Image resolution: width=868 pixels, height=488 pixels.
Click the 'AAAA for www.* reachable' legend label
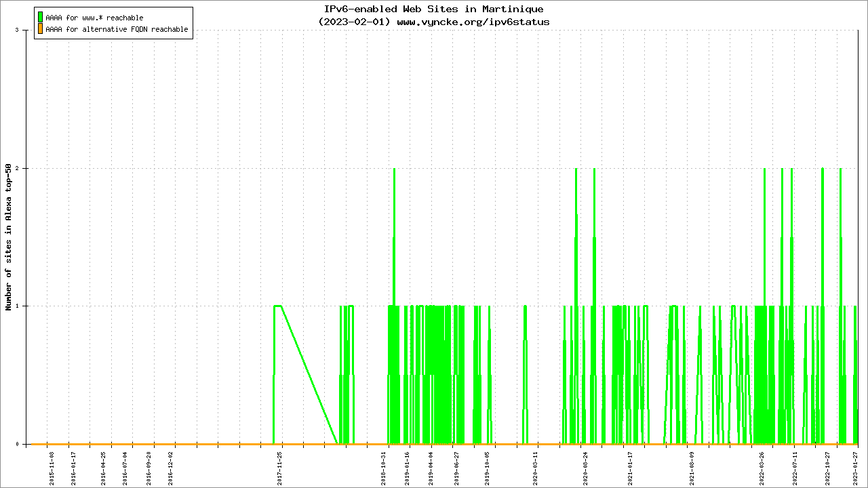point(94,18)
